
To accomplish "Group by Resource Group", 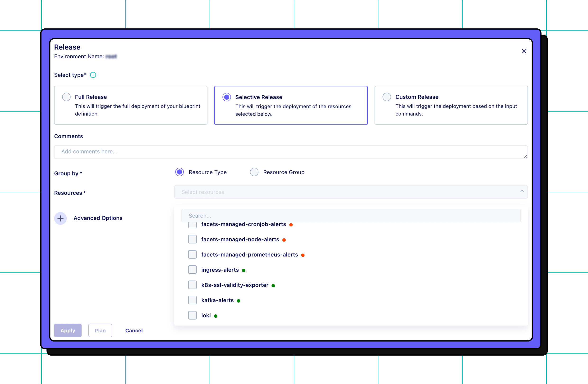I will pos(254,172).
